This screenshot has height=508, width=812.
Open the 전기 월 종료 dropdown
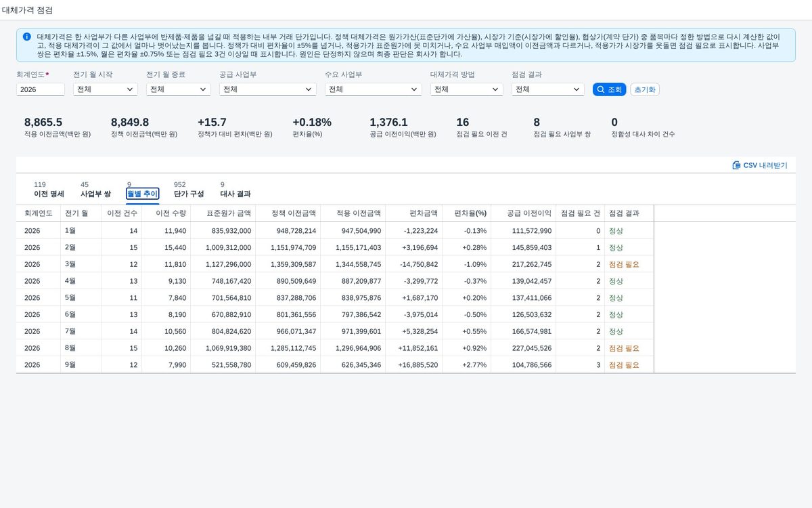[179, 89]
